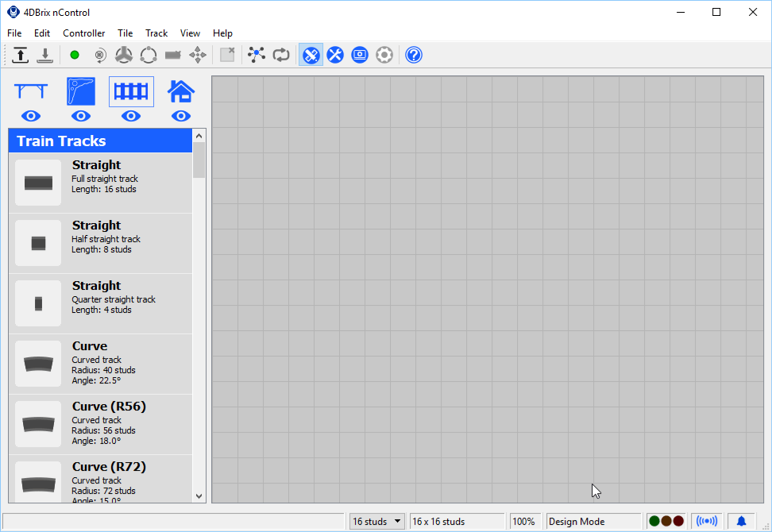Click the network nodes toolbar icon
The image size is (772, 532).
point(257,55)
